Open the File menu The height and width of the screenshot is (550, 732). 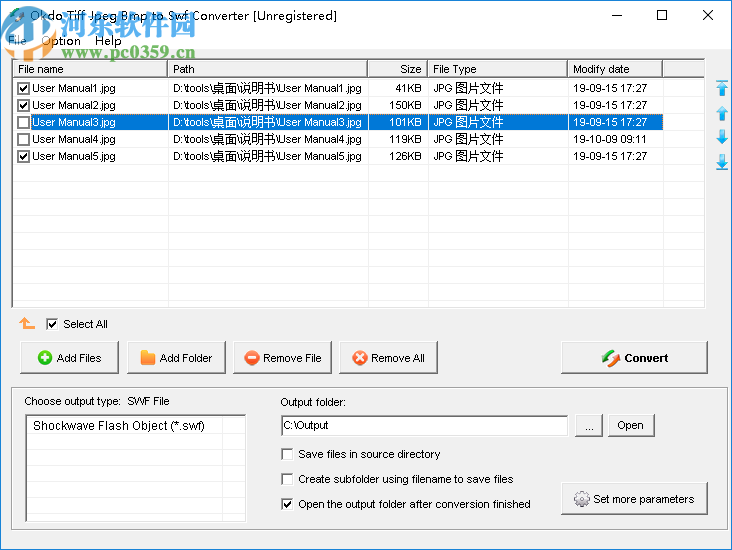pyautogui.click(x=17, y=41)
